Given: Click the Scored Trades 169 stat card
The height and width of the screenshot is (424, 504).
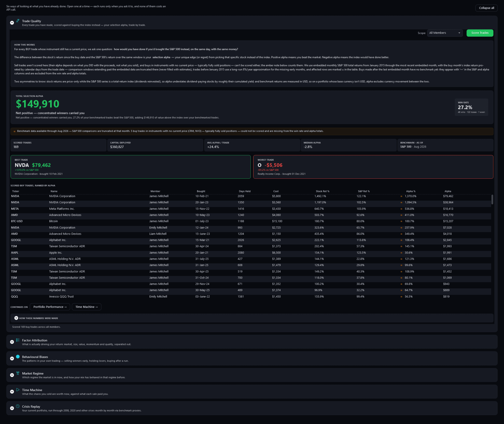Looking at the screenshot, I should tap(59, 145).
